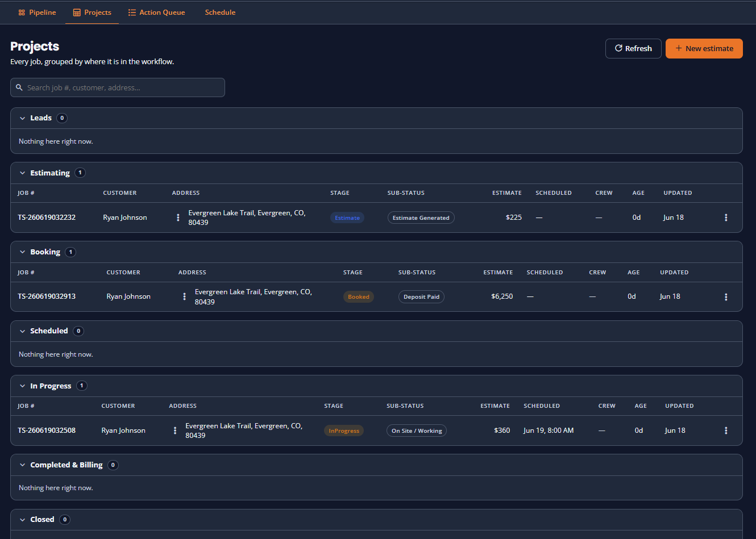Image resolution: width=756 pixels, height=539 pixels.
Task: Click the $225 estimate amount
Action: 514,218
